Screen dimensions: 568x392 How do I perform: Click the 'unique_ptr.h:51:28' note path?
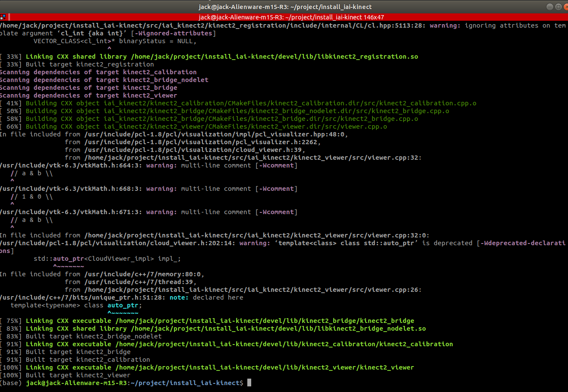83,297
